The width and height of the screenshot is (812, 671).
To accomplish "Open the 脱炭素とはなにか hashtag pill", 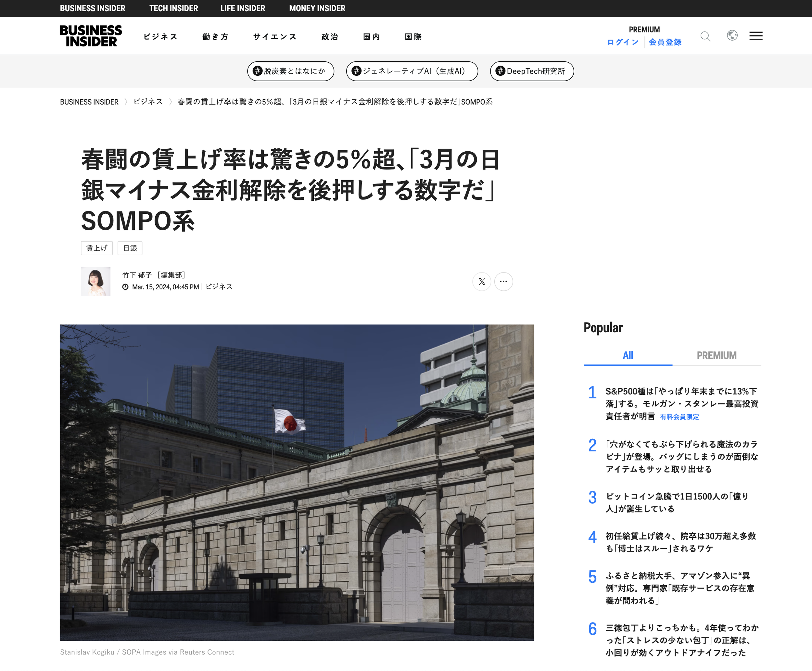I will click(x=290, y=71).
